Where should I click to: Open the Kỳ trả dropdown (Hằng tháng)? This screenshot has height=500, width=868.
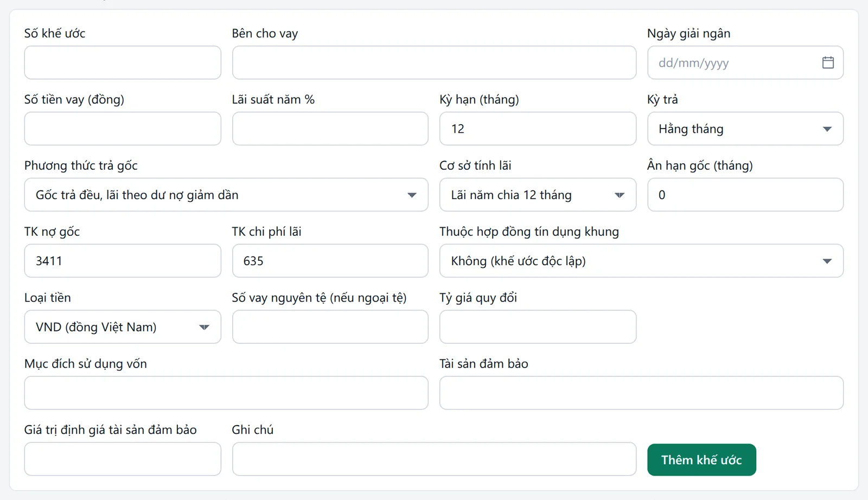click(x=745, y=129)
